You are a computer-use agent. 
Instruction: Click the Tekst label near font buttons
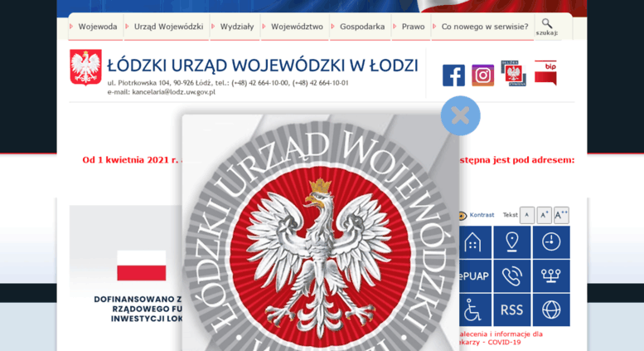point(510,215)
